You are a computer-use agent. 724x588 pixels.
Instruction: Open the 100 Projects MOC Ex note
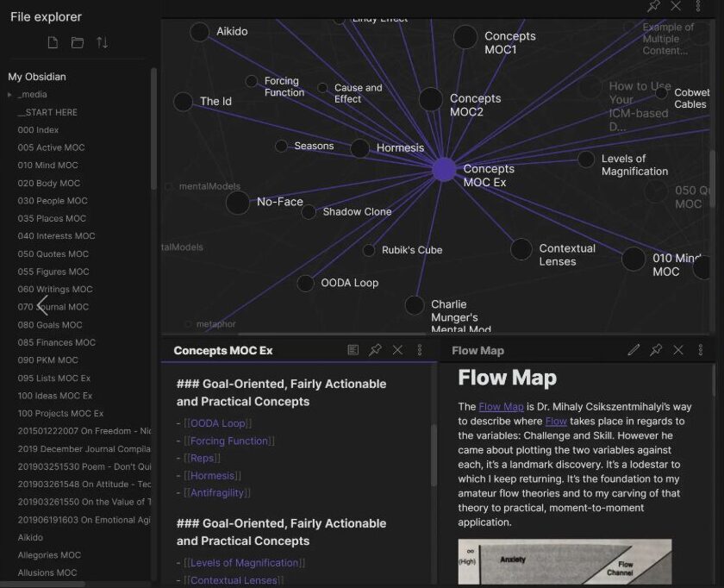pos(60,413)
